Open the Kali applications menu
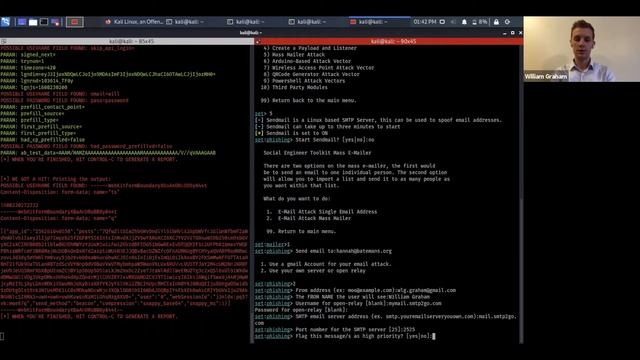This screenshot has width=640, height=360. coord(5,22)
